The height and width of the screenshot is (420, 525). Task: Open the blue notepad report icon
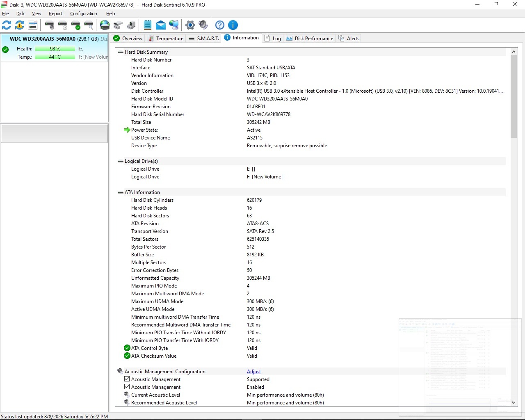tap(148, 25)
